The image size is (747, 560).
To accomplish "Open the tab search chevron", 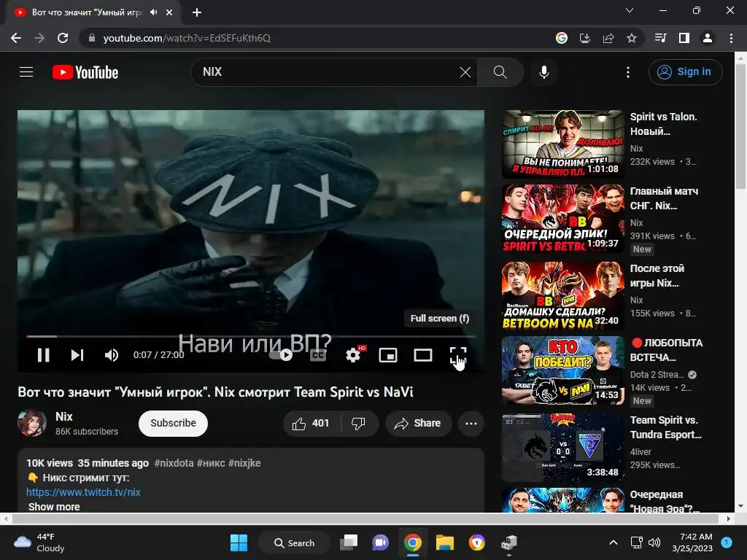I will (630, 10).
